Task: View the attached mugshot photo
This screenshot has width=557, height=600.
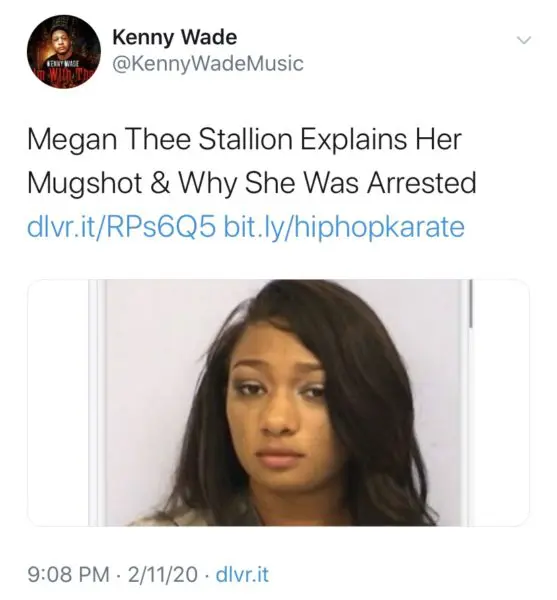Action: [278, 403]
